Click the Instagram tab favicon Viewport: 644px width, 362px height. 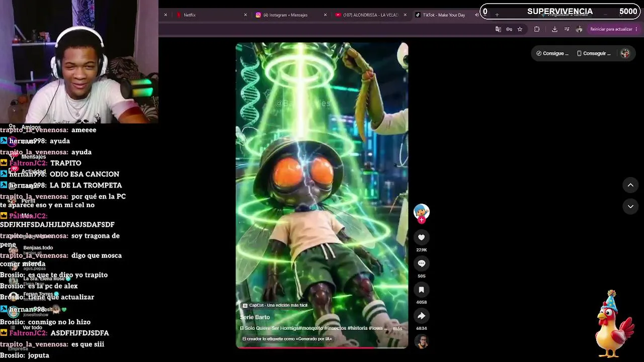coord(258,15)
